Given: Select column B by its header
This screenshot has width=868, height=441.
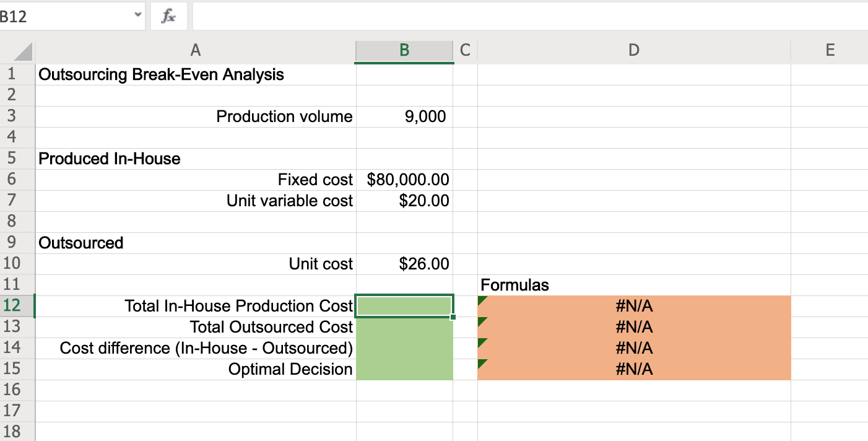Looking at the screenshot, I should click(x=404, y=50).
